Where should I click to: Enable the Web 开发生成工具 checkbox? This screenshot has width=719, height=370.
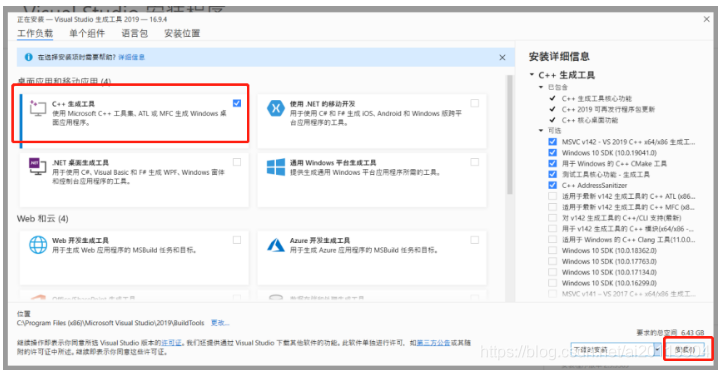(237, 240)
